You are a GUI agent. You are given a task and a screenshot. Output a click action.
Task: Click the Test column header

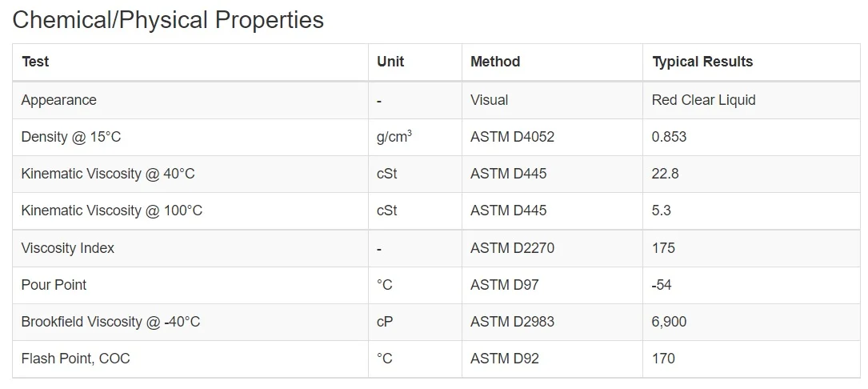(35, 62)
